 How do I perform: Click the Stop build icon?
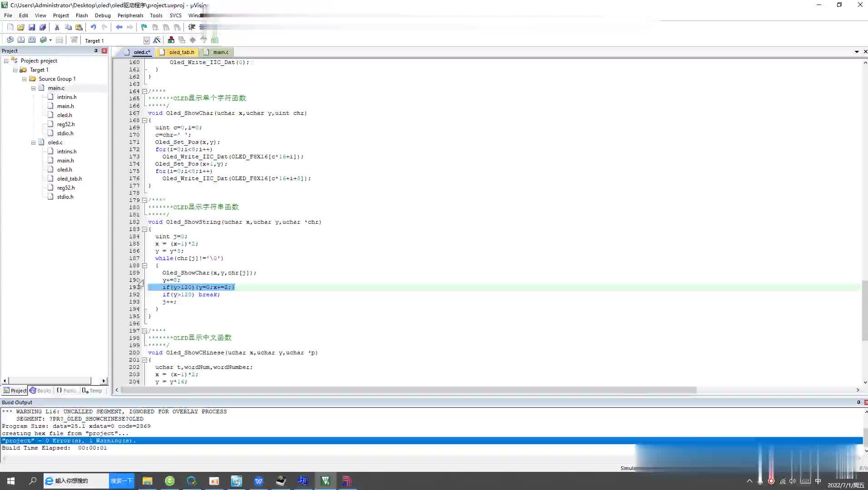59,40
